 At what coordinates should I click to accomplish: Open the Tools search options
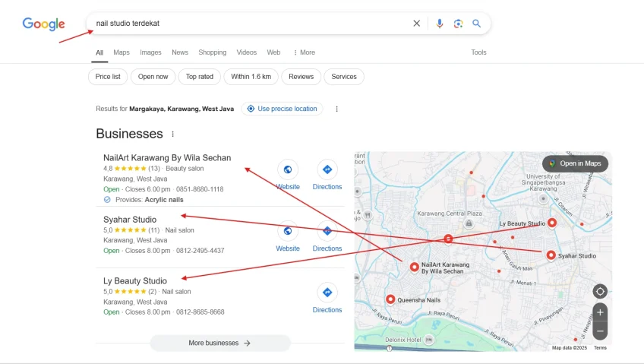pos(478,52)
